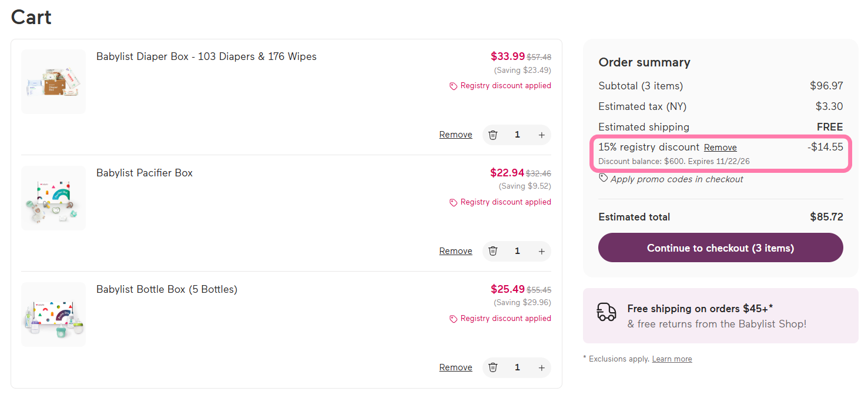
Task: Click the free shipping truck icon
Action: (606, 312)
